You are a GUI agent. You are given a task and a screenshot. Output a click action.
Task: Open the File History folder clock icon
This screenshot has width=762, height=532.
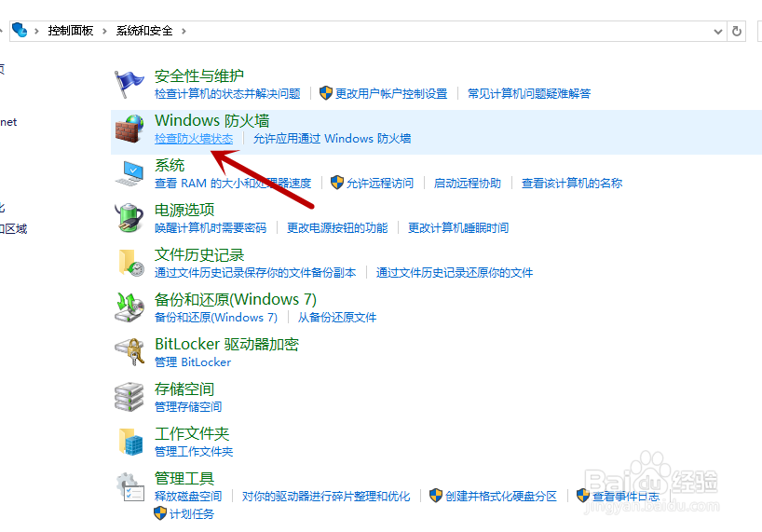(131, 263)
